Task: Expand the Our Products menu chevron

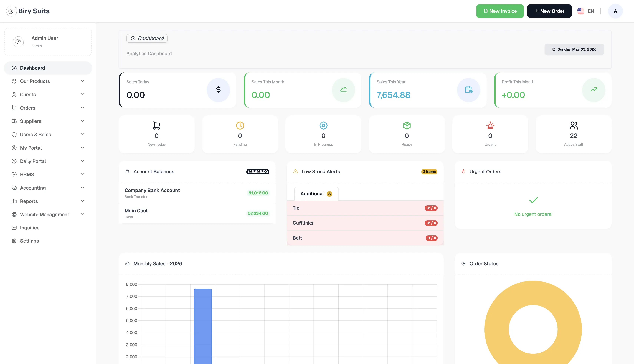Action: [x=82, y=81]
